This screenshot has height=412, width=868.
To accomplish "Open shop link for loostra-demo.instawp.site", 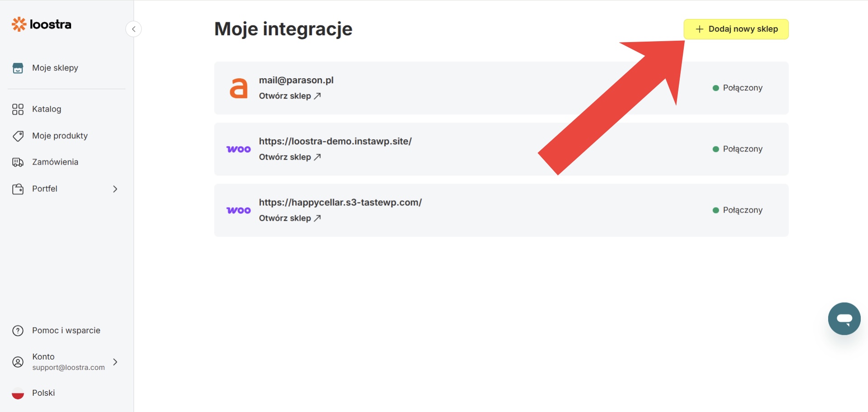I will 290,157.
